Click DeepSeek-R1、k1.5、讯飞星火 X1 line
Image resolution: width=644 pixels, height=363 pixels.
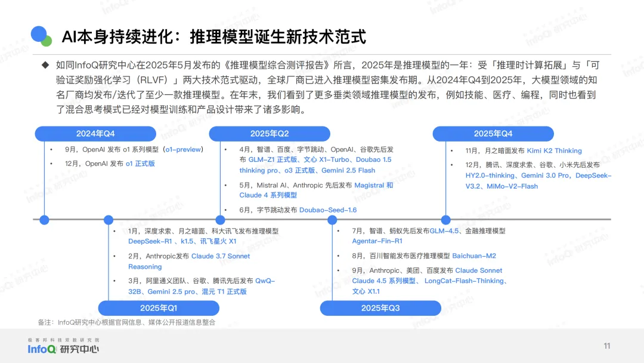(x=182, y=241)
